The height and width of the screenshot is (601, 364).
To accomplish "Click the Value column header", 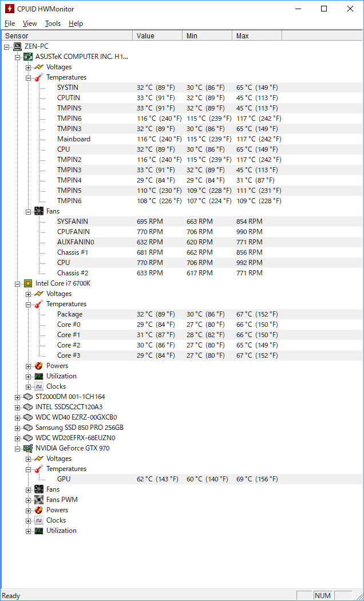I will pos(157,35).
